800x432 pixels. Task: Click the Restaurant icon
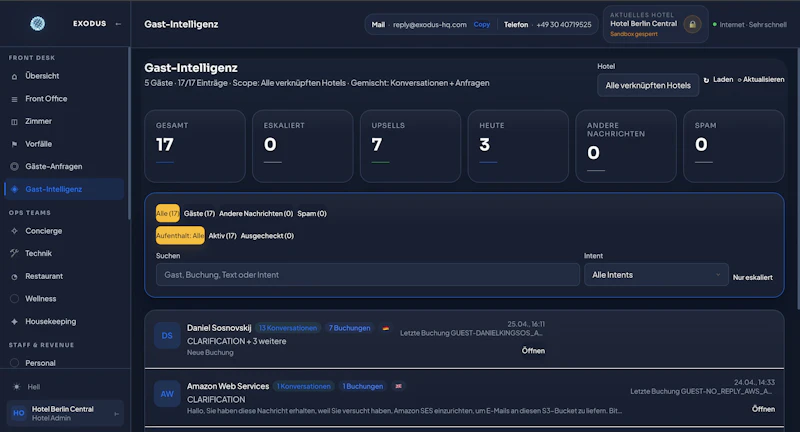pyautogui.click(x=14, y=276)
